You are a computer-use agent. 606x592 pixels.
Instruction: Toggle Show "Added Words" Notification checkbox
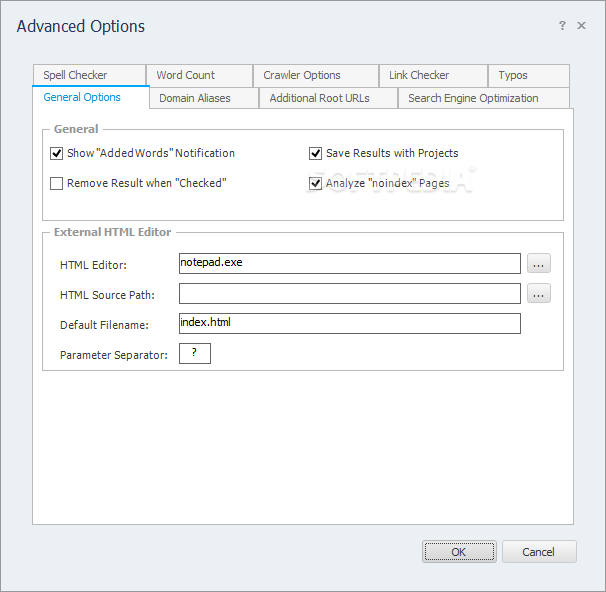56,153
